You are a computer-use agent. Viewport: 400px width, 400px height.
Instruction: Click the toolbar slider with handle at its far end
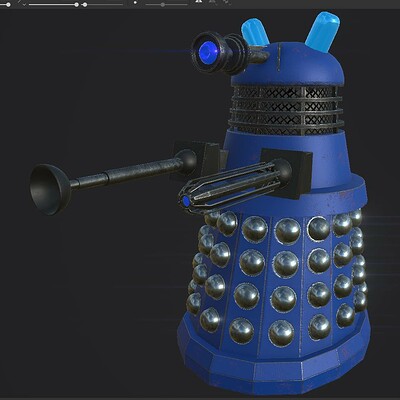(54, 5)
